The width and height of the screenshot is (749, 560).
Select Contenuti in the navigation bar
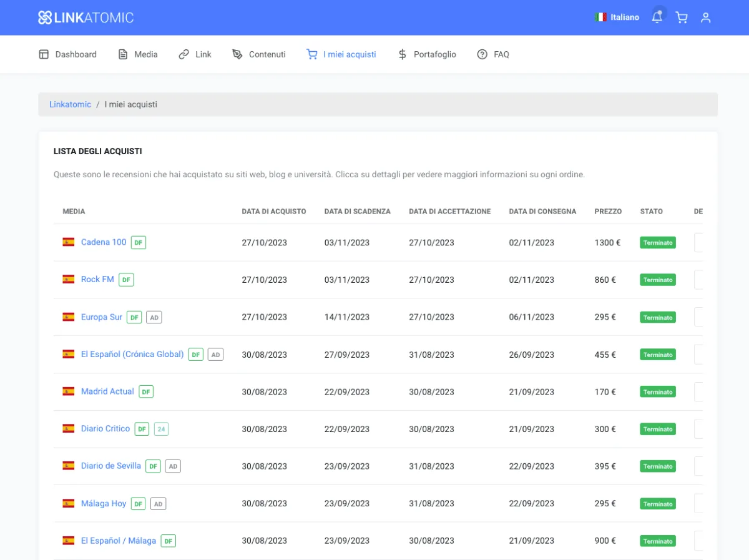point(259,54)
